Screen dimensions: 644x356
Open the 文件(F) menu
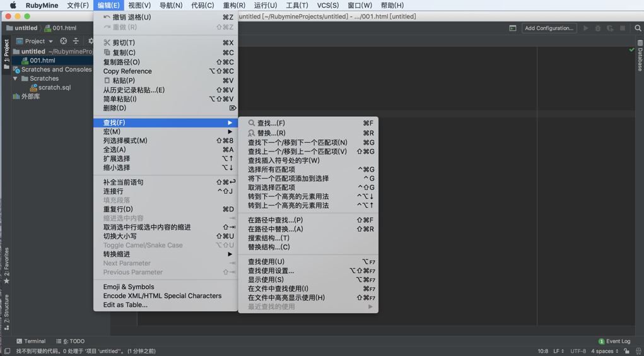78,5
